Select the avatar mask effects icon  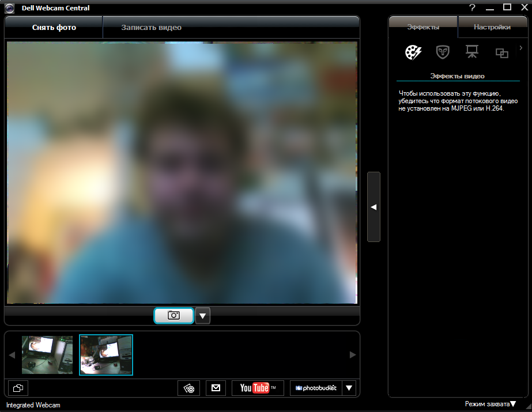pos(443,52)
